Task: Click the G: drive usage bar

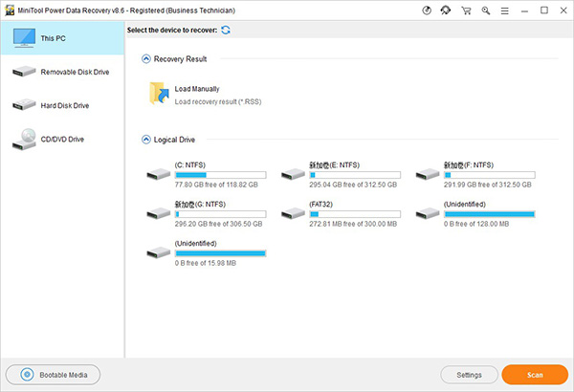Action: [x=220, y=214]
